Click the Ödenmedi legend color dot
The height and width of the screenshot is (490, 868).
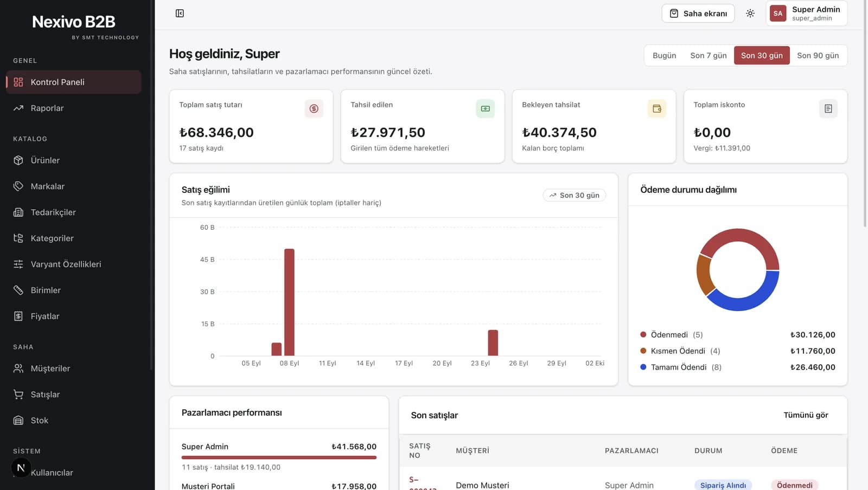(x=643, y=334)
